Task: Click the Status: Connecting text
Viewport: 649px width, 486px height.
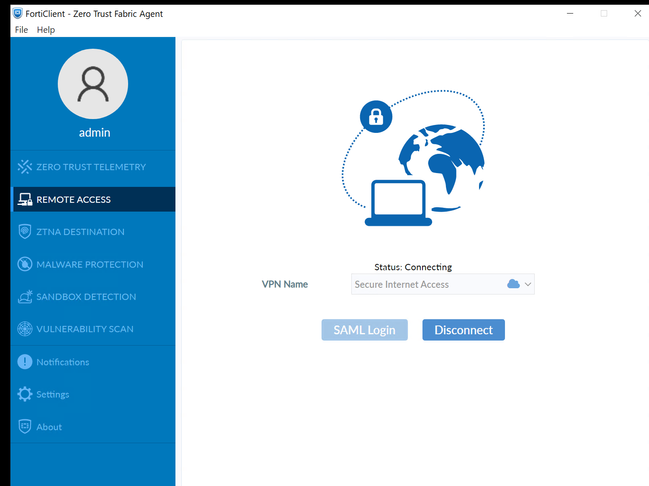Action: tap(413, 267)
